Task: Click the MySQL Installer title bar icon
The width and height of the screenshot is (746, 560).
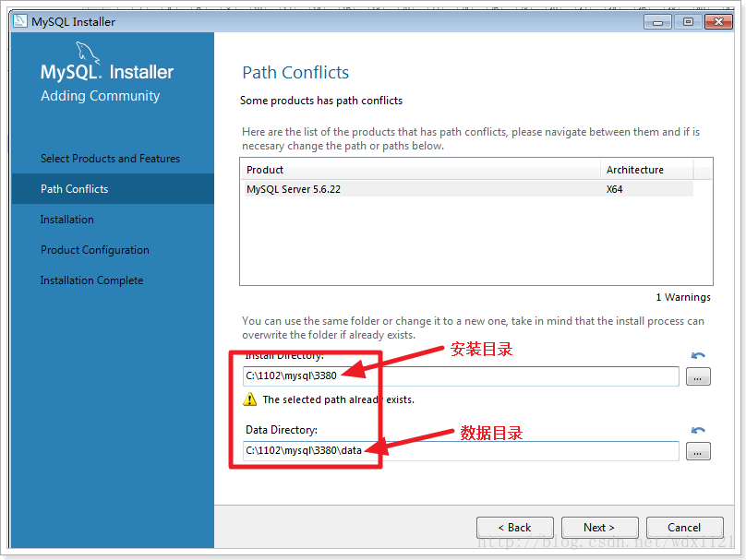Action: click(20, 21)
